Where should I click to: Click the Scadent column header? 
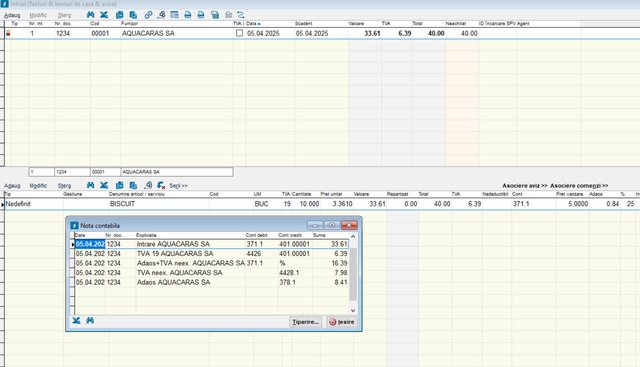click(304, 24)
